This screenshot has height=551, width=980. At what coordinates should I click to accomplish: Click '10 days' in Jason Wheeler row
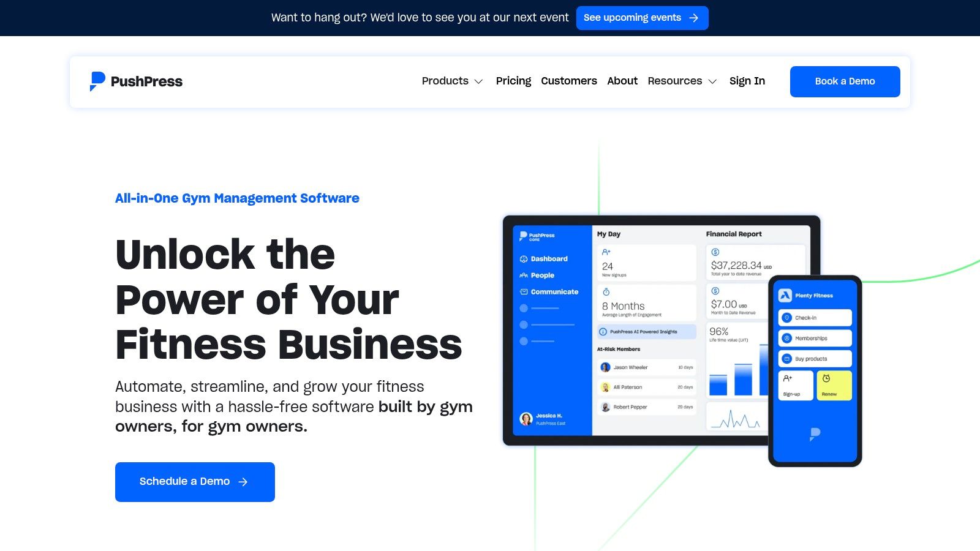(x=685, y=367)
